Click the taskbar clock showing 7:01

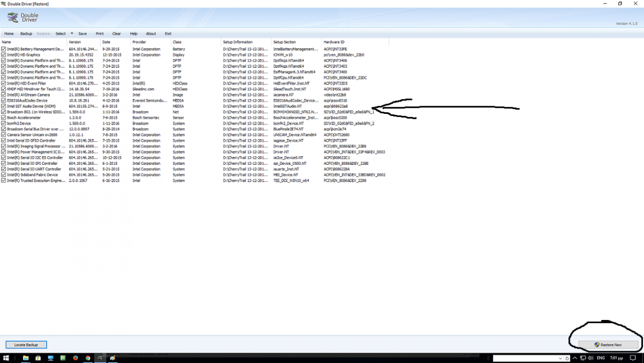click(x=616, y=358)
